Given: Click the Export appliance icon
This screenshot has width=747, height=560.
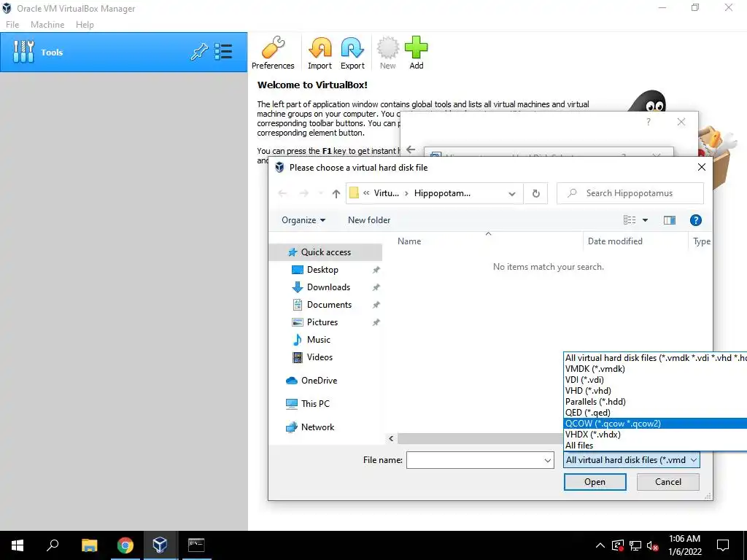Looking at the screenshot, I should tap(352, 52).
